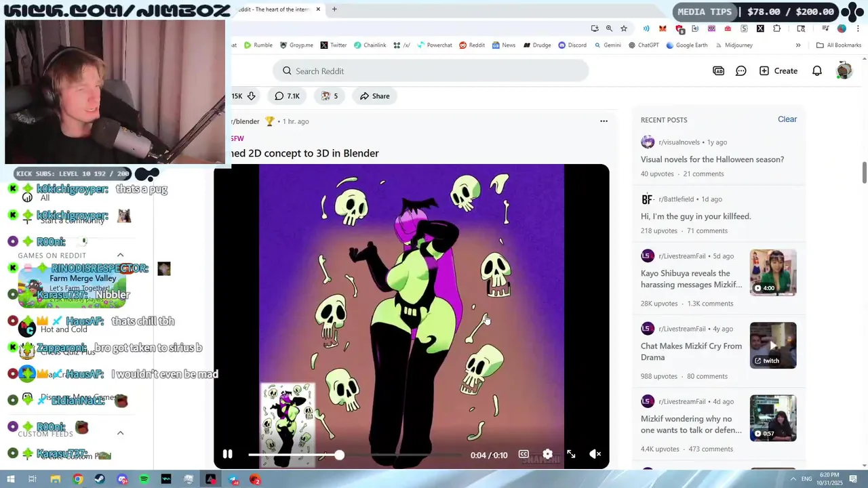The image size is (868, 488).
Task: Open "Hi, I'm the guy in your killfeed." post
Action: pyautogui.click(x=696, y=216)
